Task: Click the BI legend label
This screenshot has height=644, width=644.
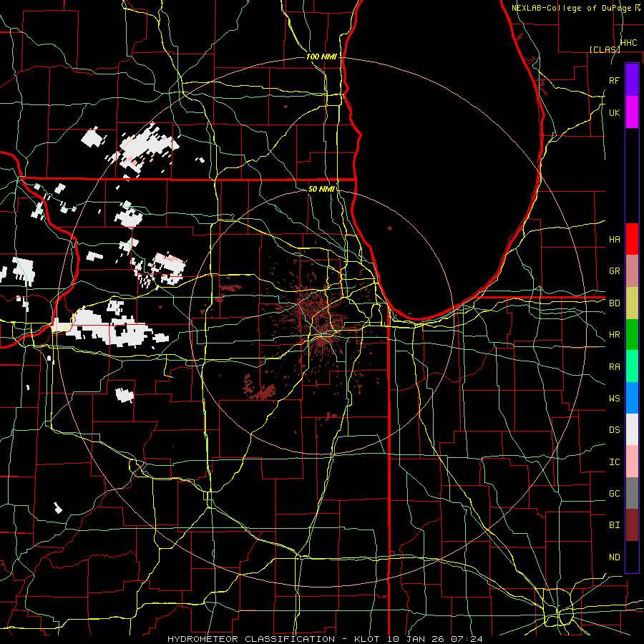Action: pos(615,525)
